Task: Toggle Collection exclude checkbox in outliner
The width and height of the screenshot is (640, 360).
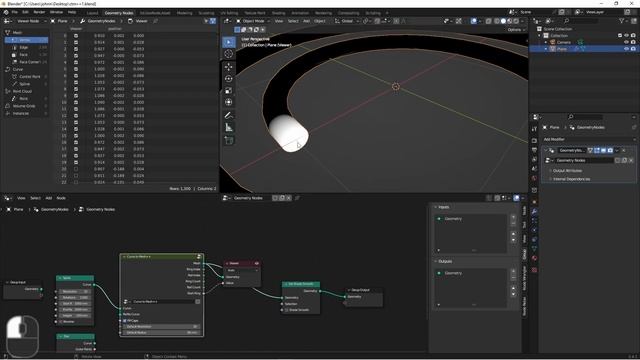Action: 620,36
